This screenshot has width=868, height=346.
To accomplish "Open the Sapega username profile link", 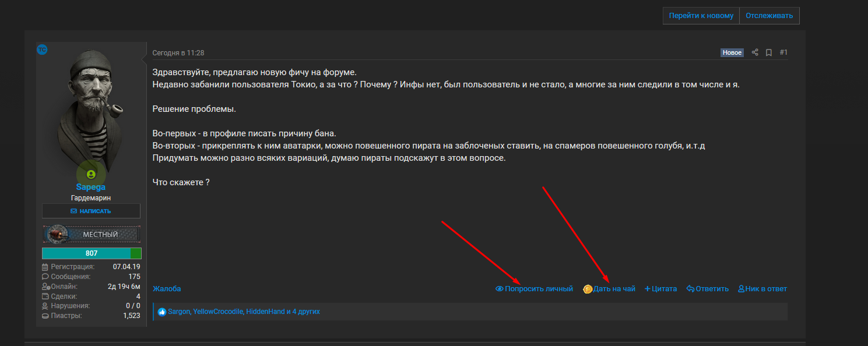I will click(x=91, y=187).
